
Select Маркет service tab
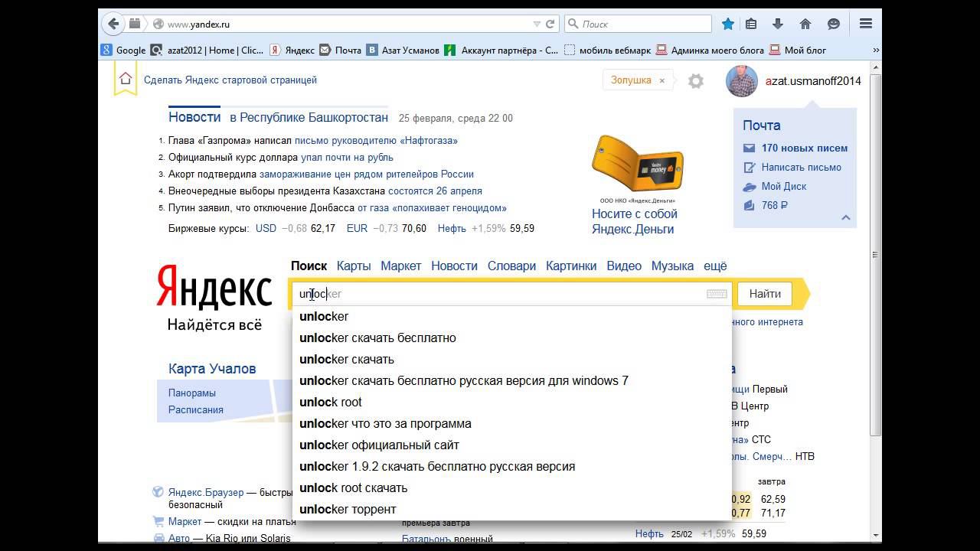[400, 266]
